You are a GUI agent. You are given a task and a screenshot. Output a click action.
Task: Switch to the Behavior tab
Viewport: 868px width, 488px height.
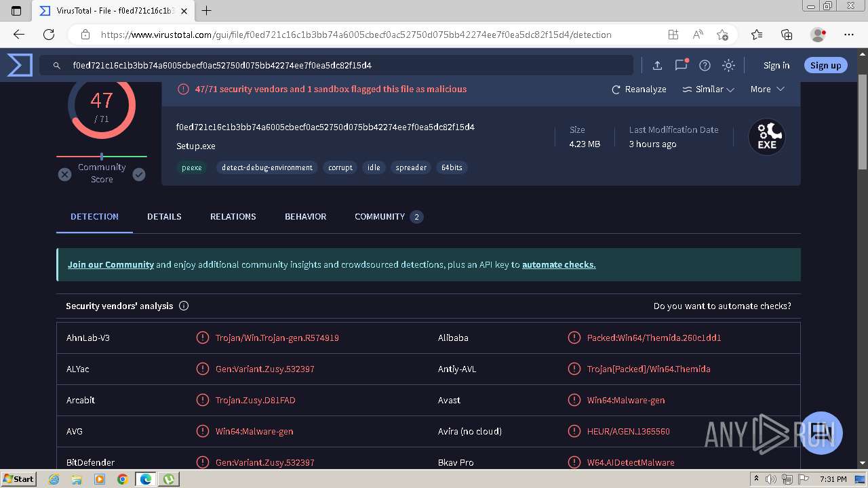pyautogui.click(x=306, y=217)
